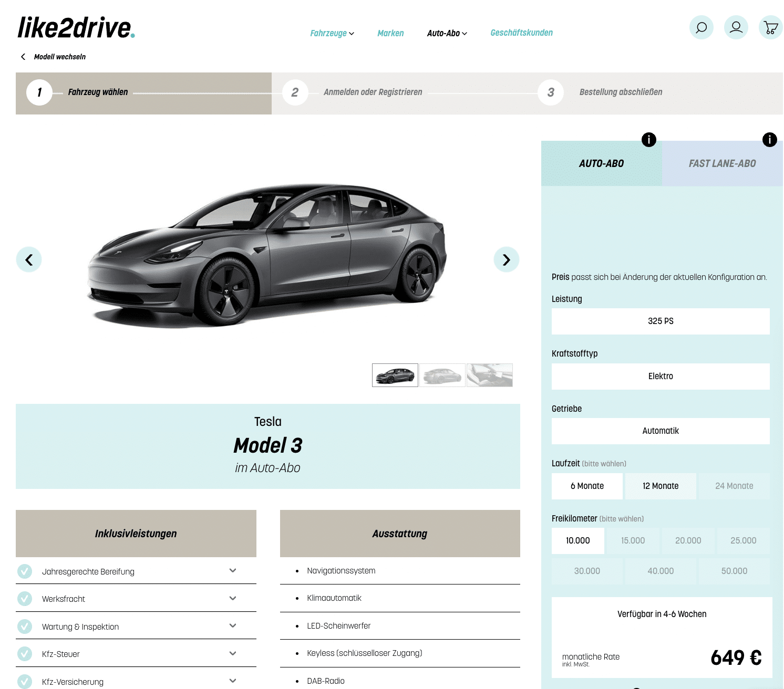Go to Marken in navigation
This screenshot has height=689, width=784.
point(390,33)
